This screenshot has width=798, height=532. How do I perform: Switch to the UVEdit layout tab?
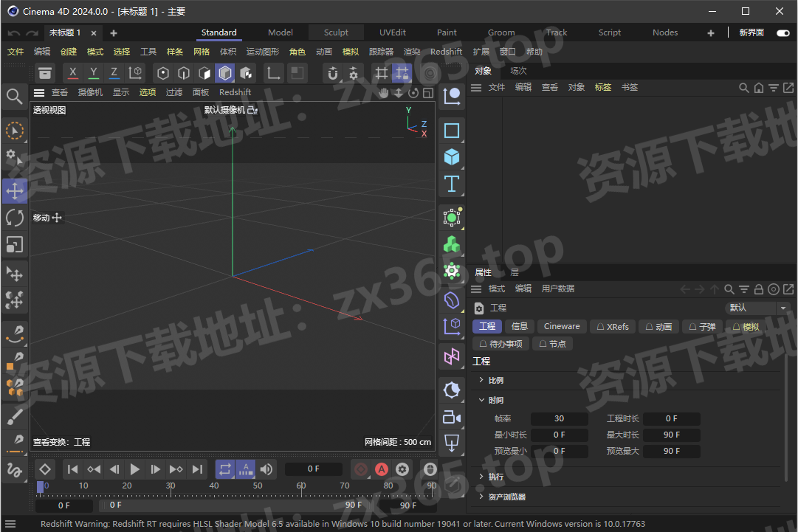tap(393, 32)
